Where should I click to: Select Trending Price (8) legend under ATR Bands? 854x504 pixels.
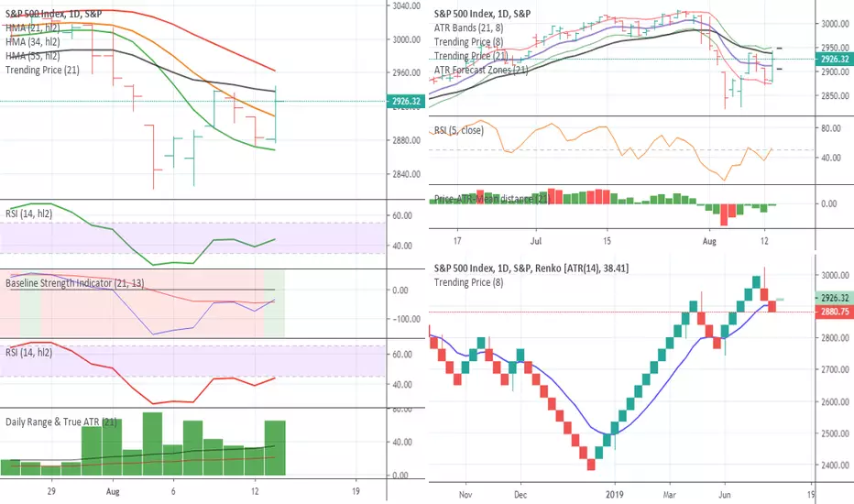pyautogui.click(x=468, y=42)
